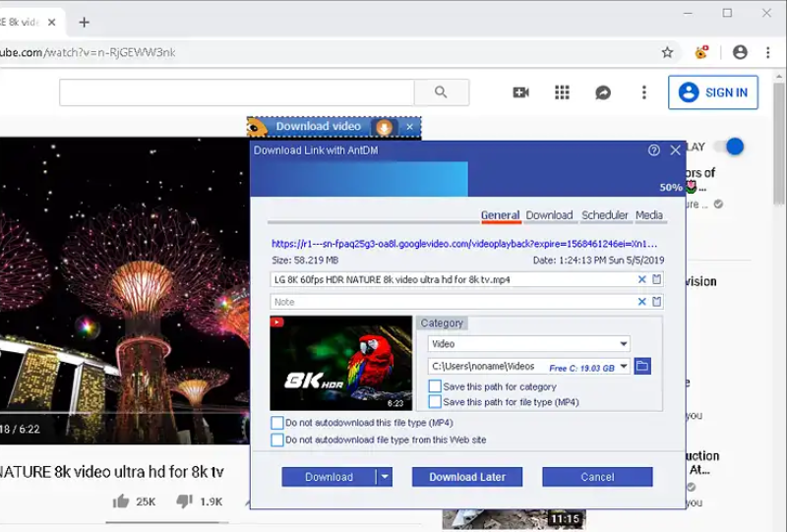The width and height of the screenshot is (787, 532).
Task: Close the Download video overlay bar
Action: click(x=409, y=127)
